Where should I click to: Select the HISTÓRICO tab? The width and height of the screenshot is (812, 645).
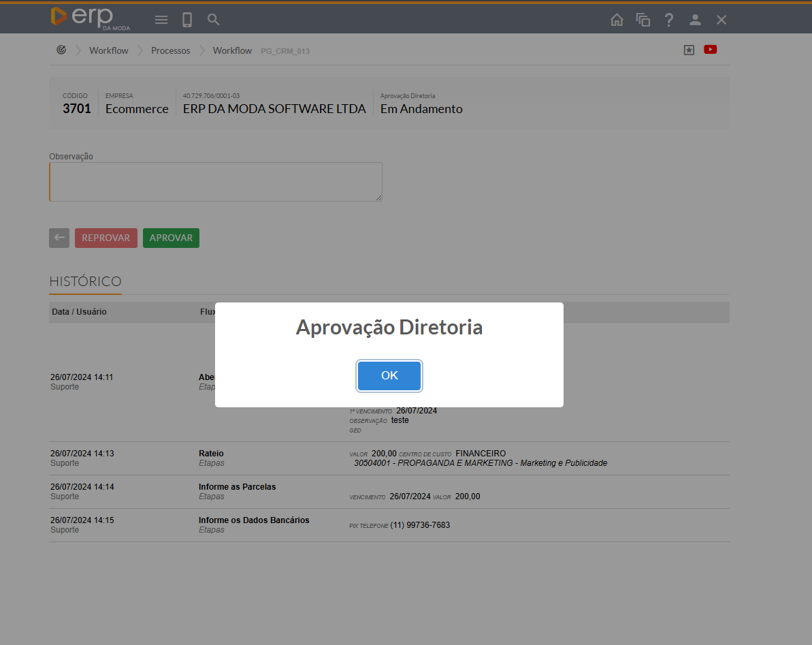pyautogui.click(x=85, y=281)
